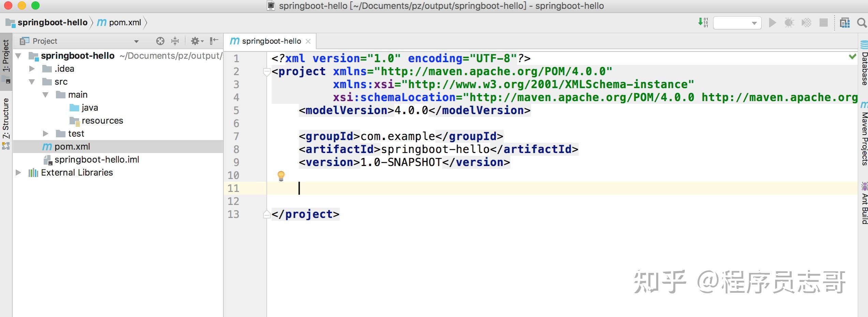The image size is (868, 317).
Task: Click the groupId line in editor
Action: (401, 136)
